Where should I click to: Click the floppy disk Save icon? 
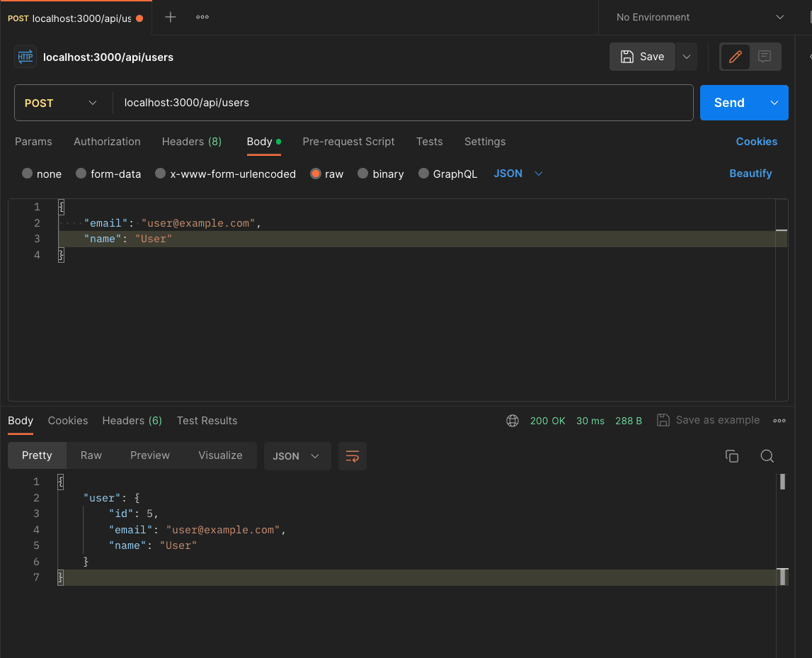click(627, 57)
